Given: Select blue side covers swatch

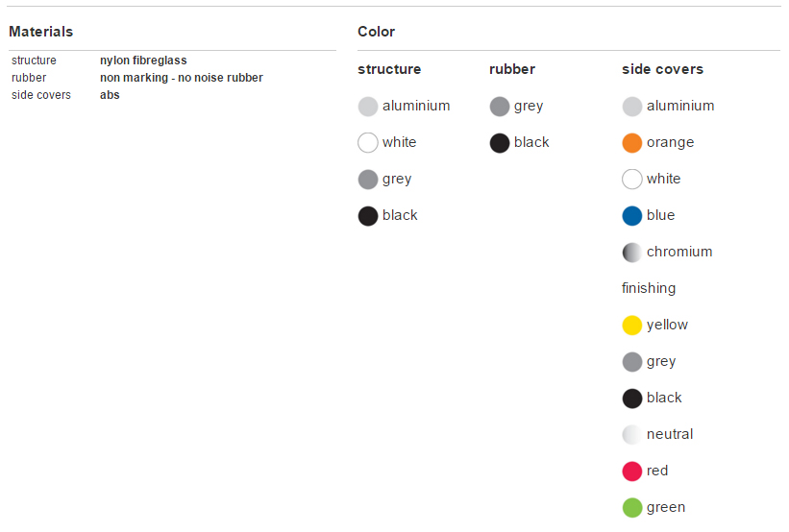Looking at the screenshot, I should pyautogui.click(x=632, y=216).
